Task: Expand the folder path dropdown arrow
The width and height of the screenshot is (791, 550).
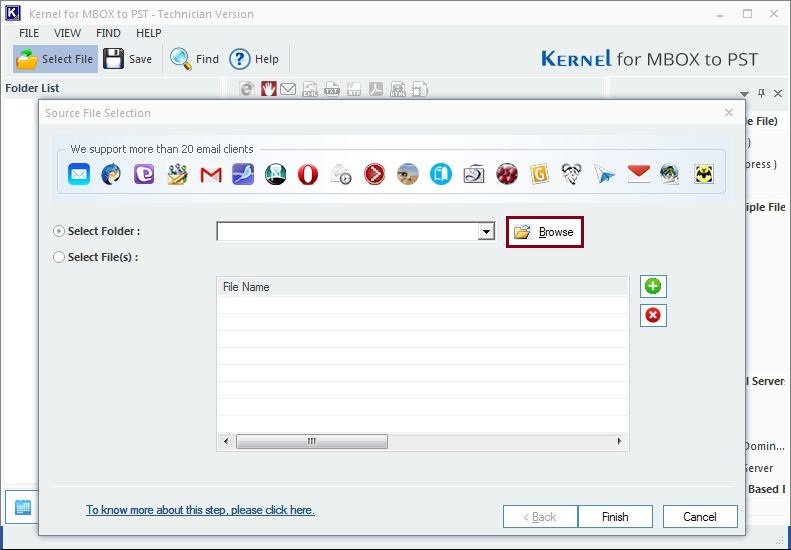Action: (x=486, y=232)
